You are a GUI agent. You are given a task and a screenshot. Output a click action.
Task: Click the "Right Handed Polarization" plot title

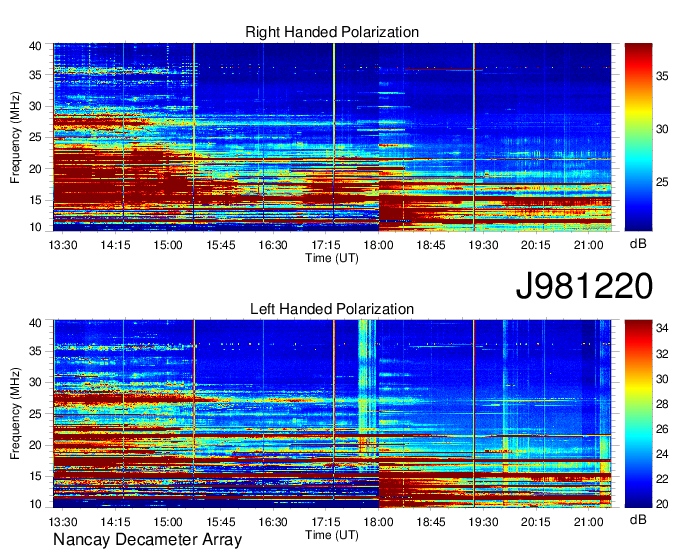click(x=332, y=32)
